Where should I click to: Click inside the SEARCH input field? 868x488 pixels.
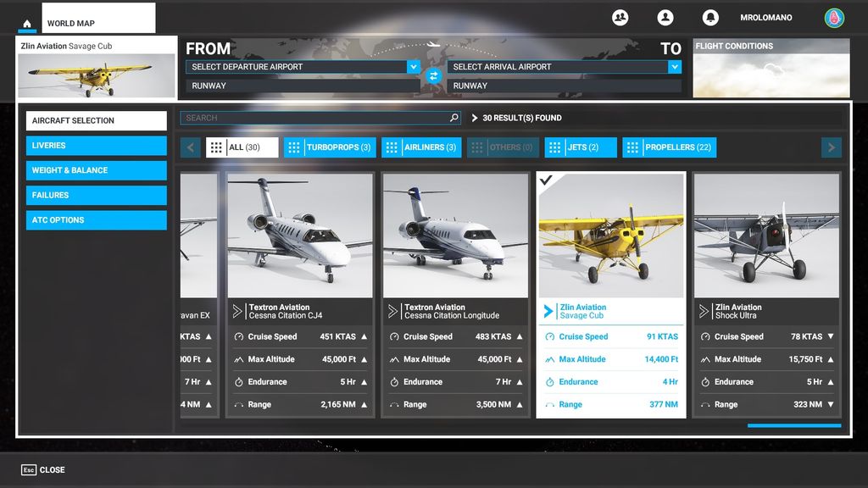(x=314, y=118)
